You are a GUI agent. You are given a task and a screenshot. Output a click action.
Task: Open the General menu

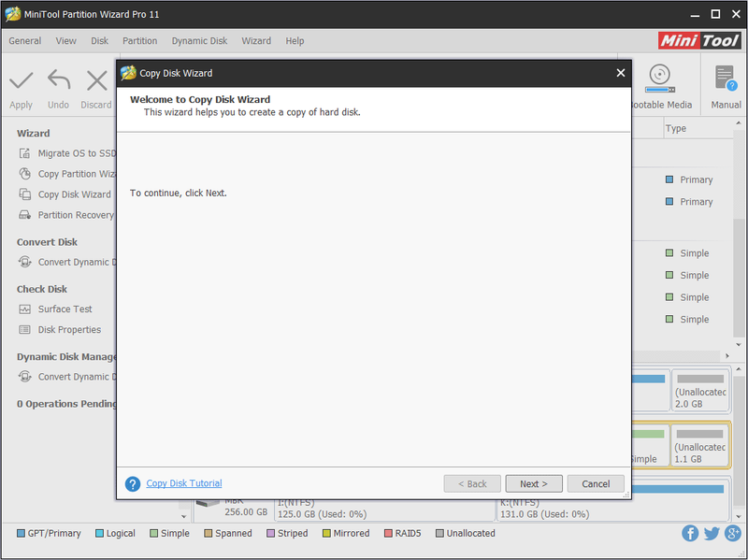click(x=25, y=41)
